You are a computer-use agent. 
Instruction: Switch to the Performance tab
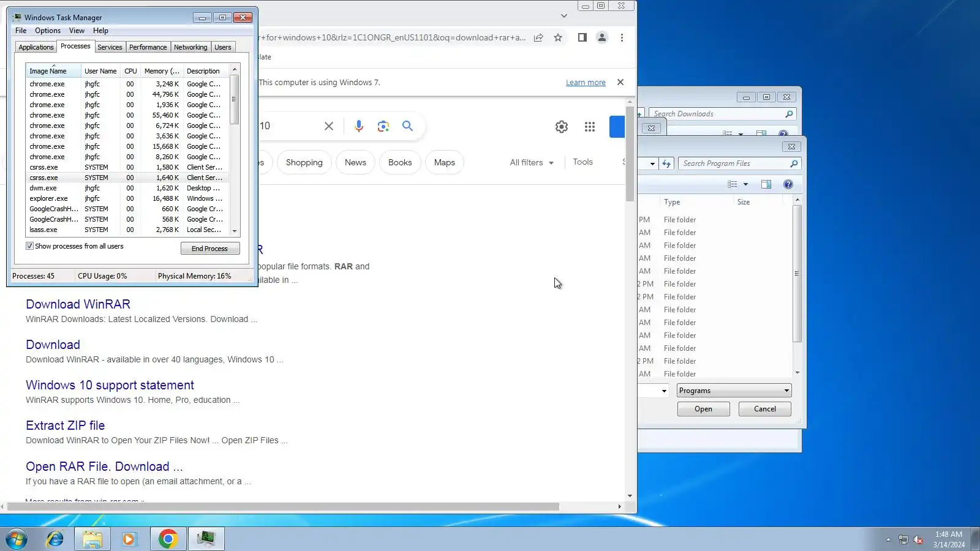coord(148,47)
